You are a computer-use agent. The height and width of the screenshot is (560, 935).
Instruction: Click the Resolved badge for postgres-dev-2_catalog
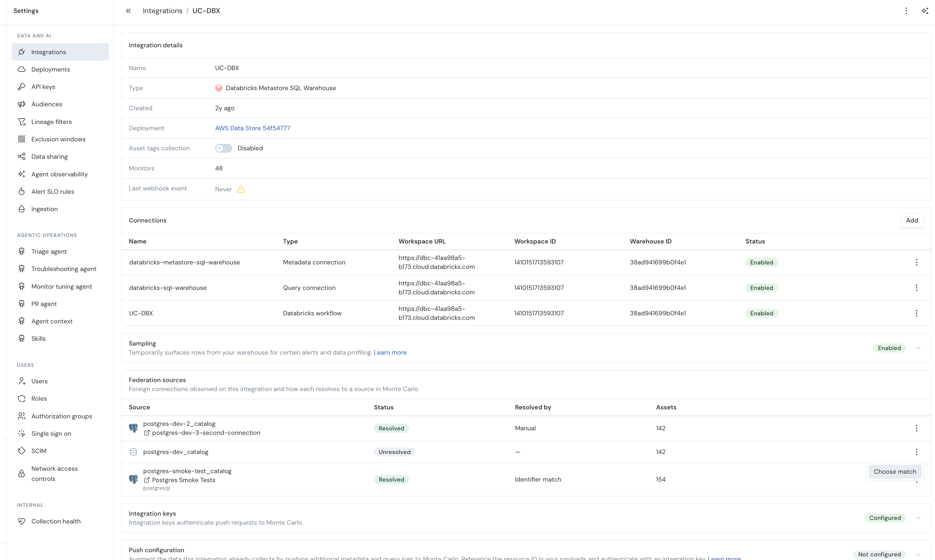pos(391,428)
